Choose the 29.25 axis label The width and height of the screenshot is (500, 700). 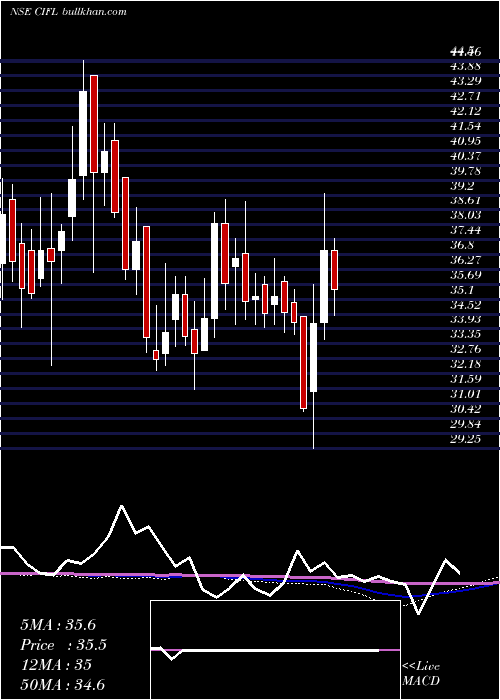[x=466, y=439]
